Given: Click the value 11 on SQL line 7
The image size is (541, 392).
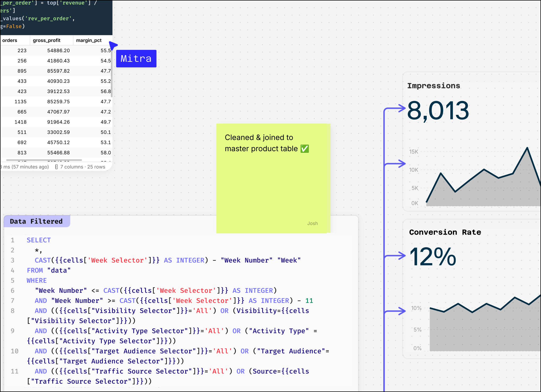Looking at the screenshot, I should pos(309,300).
